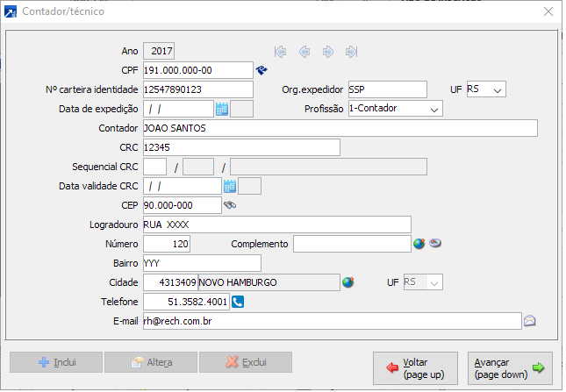
Task: Click the E-mail field rh@rech.com.br
Action: coord(333,321)
